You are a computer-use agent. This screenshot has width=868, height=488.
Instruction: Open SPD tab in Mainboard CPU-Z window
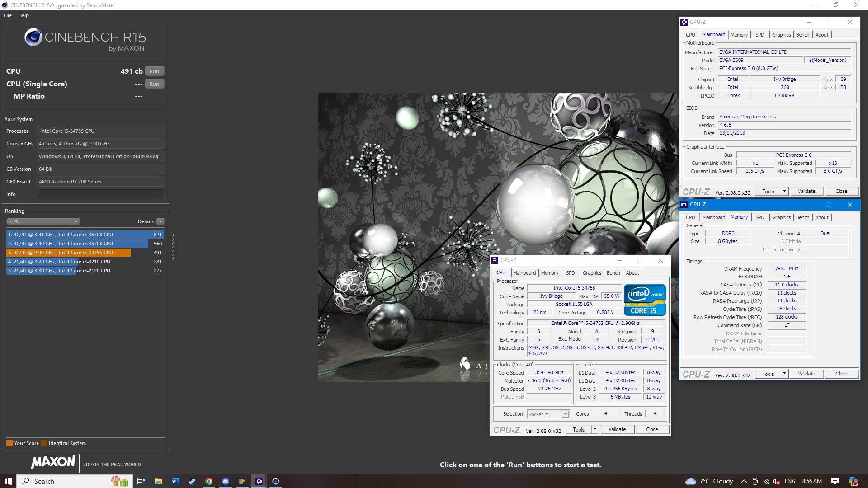coord(760,35)
